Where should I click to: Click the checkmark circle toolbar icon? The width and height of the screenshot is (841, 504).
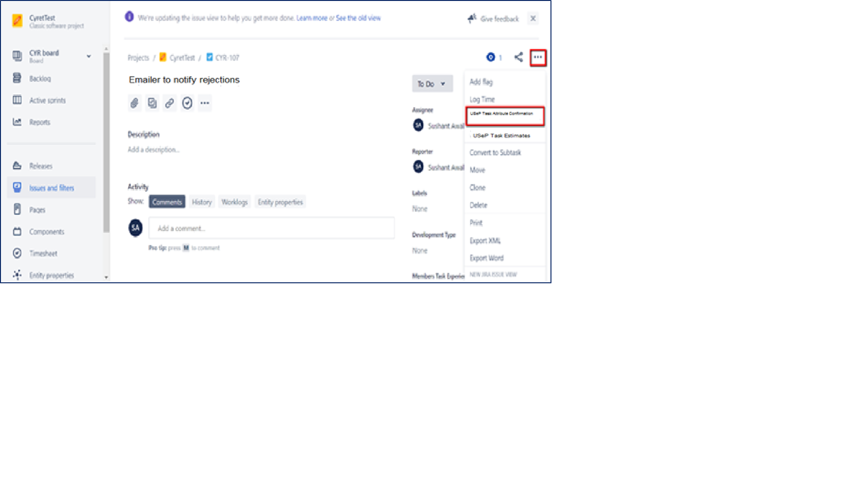(187, 103)
